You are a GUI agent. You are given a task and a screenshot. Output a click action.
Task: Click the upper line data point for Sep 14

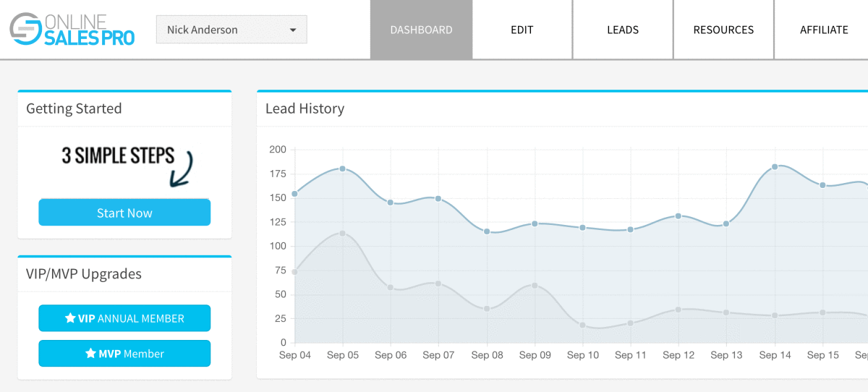pyautogui.click(x=775, y=166)
